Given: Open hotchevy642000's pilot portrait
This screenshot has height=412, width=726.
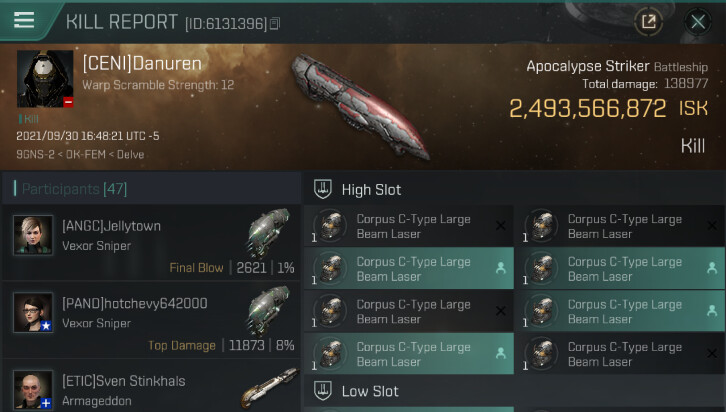Looking at the screenshot, I should pyautogui.click(x=32, y=312).
